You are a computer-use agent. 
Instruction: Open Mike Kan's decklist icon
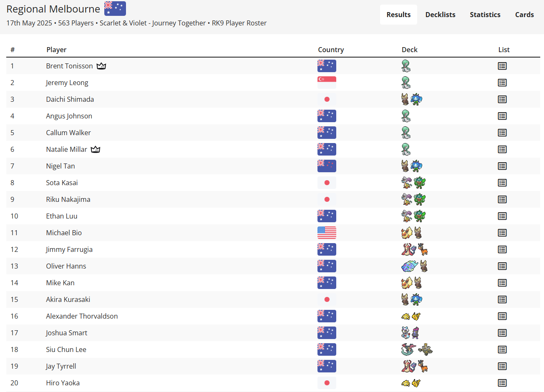502,283
